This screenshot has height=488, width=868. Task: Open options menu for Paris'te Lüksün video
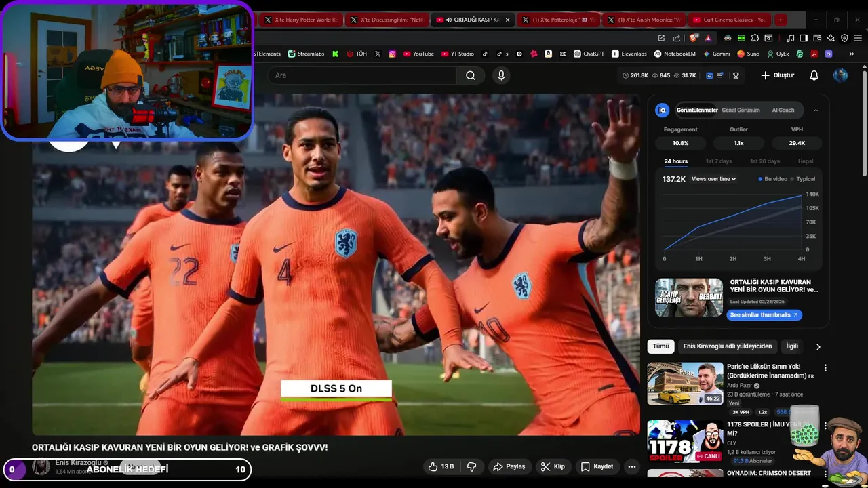(x=825, y=368)
